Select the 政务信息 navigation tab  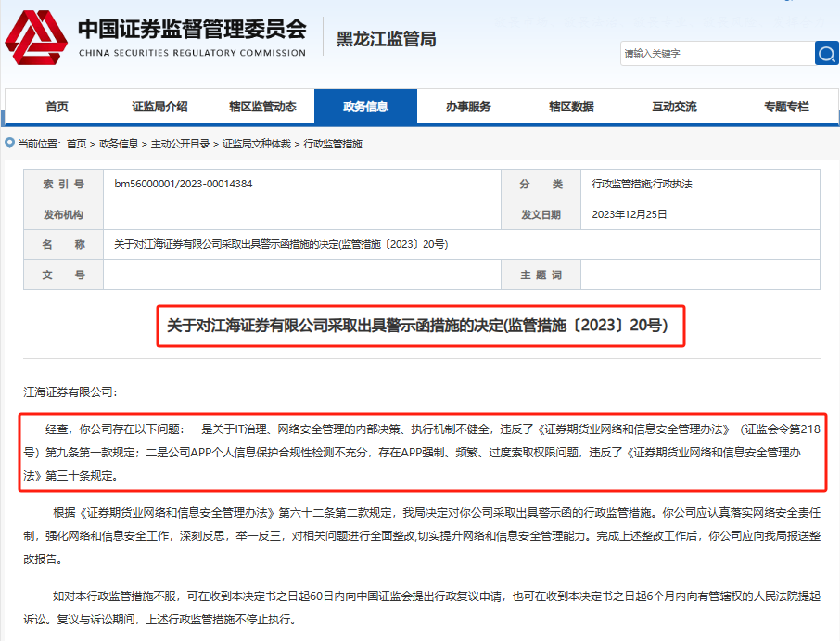tap(365, 107)
